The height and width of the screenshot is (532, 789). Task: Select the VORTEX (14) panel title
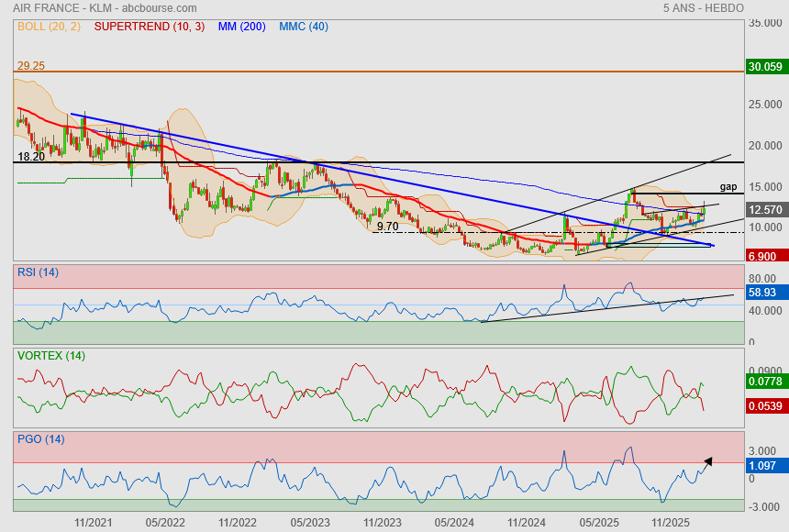(x=50, y=356)
